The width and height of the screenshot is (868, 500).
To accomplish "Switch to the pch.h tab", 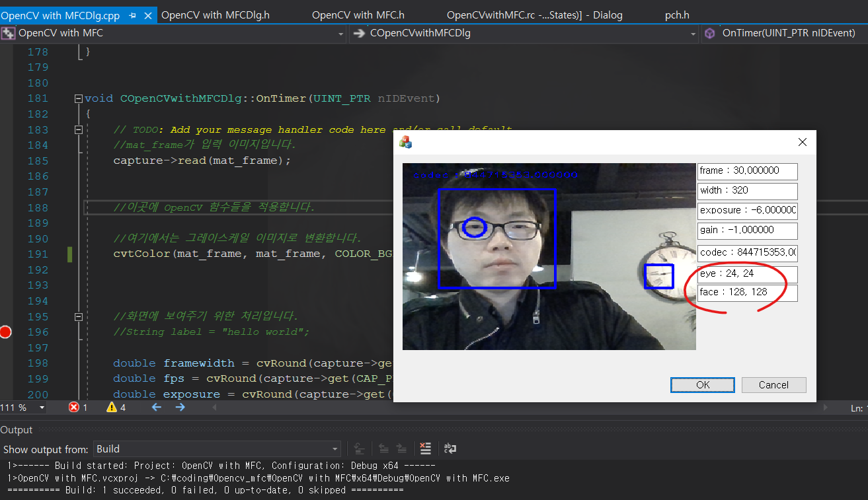I will pos(676,14).
